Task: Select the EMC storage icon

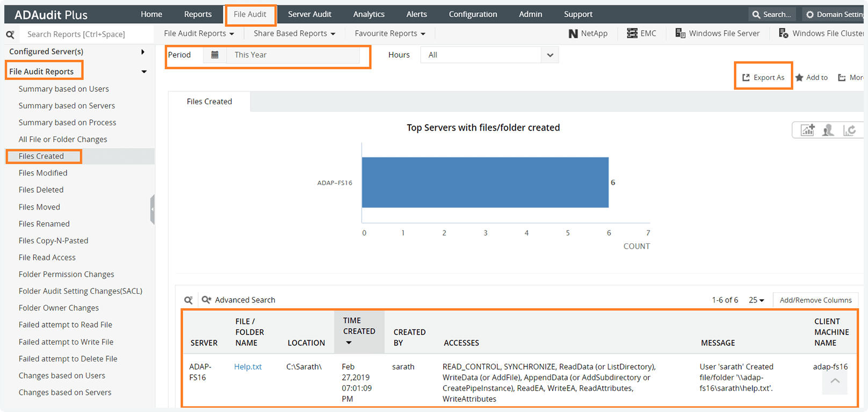Action: 632,33
